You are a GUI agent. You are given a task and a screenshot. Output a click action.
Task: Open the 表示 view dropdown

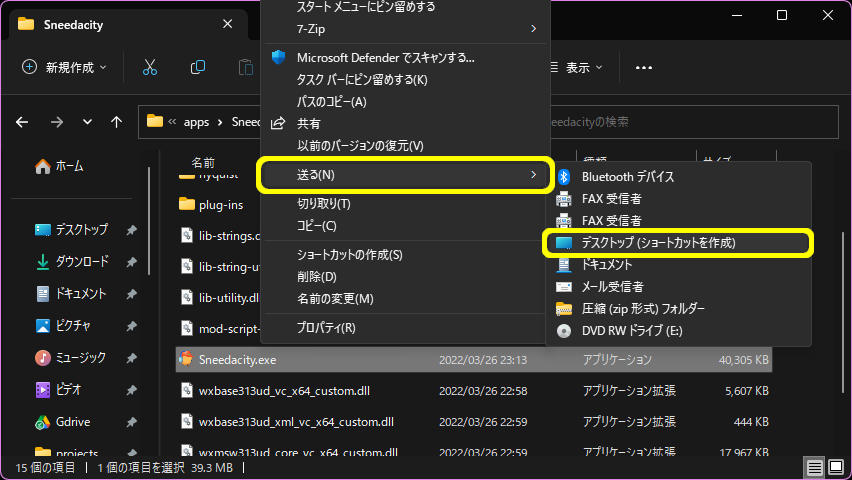[577, 67]
